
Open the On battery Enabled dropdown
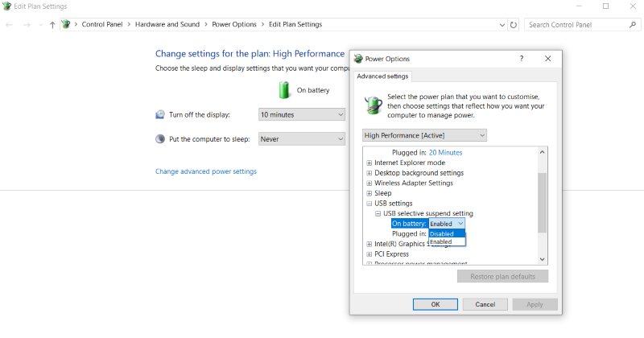tap(447, 224)
